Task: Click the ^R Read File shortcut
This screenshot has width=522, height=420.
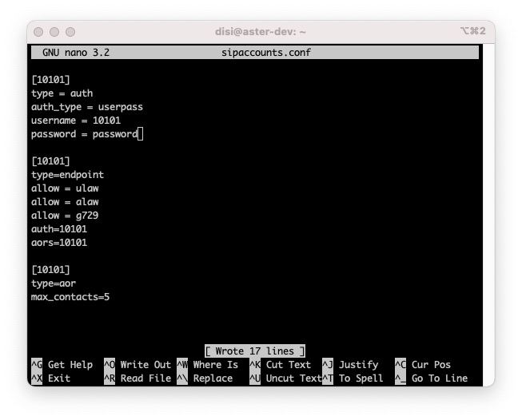Action: [137, 378]
